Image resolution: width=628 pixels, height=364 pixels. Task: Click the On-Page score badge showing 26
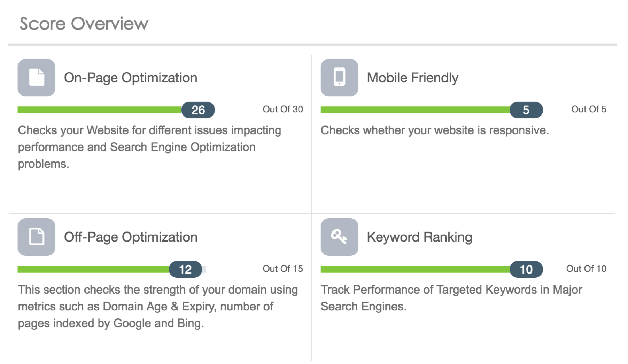tap(198, 110)
